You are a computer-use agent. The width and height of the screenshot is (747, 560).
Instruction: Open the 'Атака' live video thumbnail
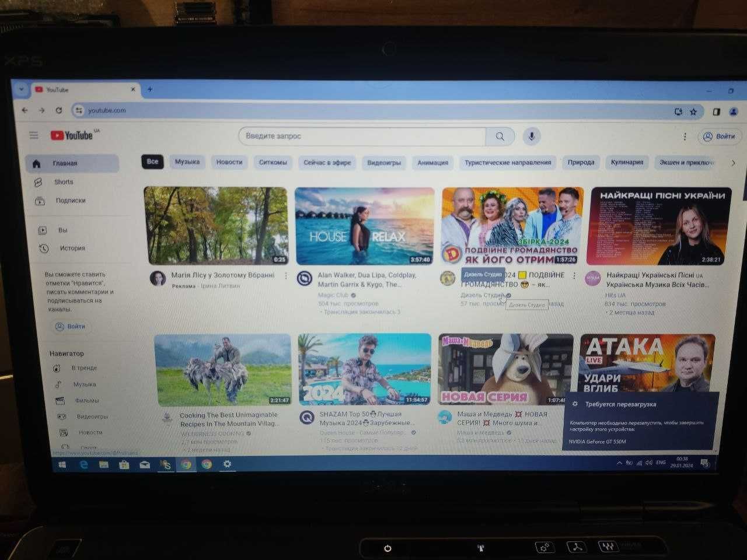tap(647, 363)
